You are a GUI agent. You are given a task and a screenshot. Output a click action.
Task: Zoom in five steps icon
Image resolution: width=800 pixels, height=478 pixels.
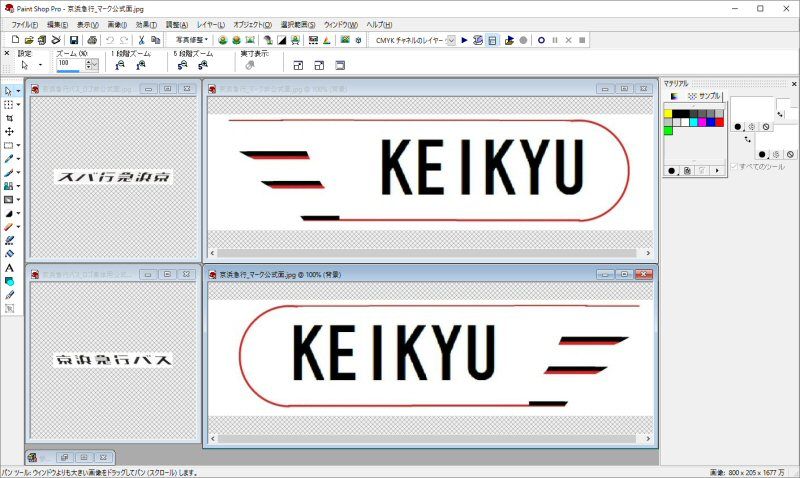coord(203,65)
